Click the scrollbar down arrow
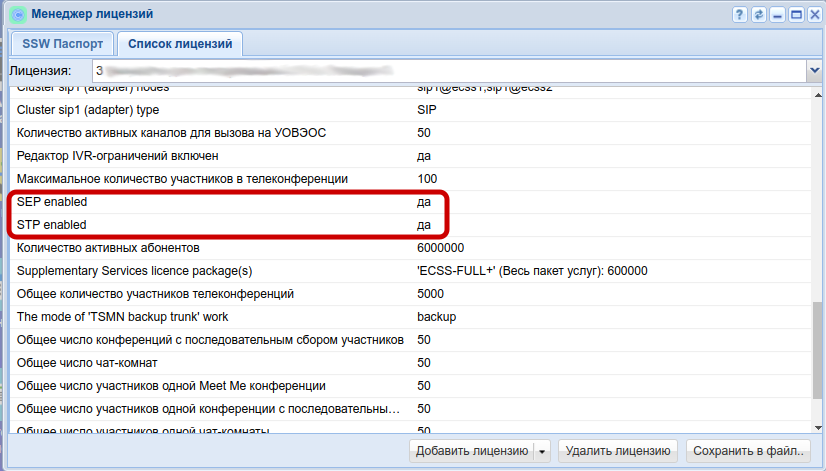 pos(818,428)
